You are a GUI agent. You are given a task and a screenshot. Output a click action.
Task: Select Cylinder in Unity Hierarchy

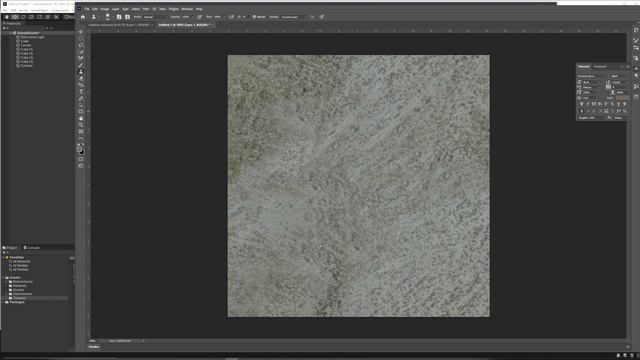point(26,65)
